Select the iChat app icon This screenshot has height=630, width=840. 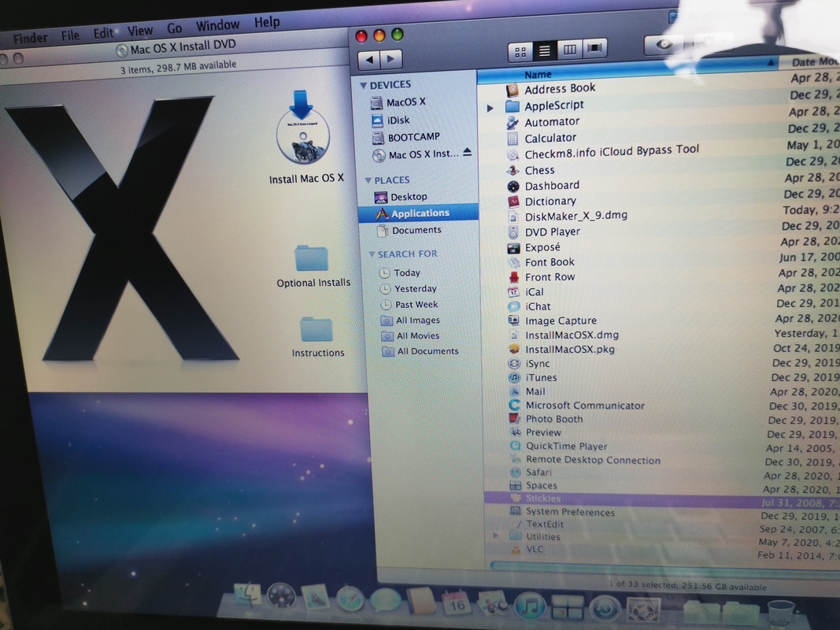click(514, 306)
